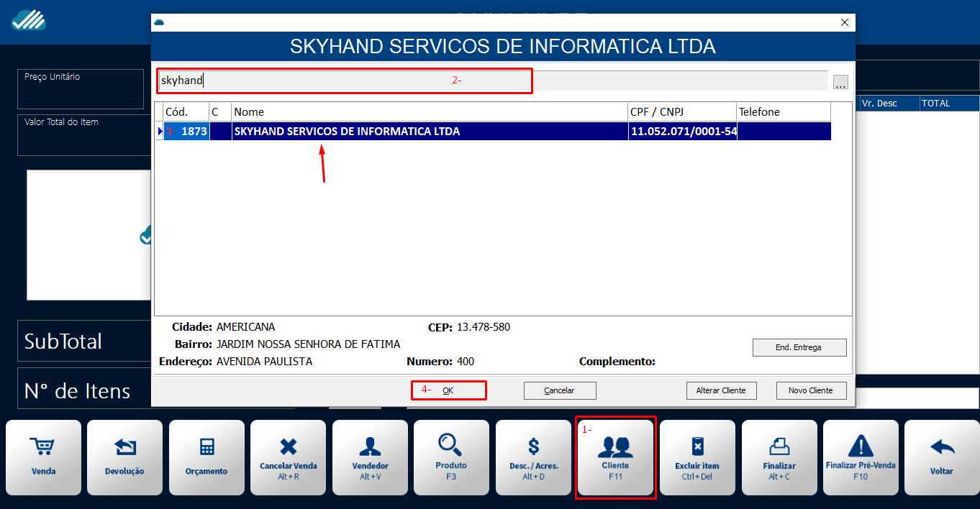Click the End. Entrega button
The width and height of the screenshot is (980, 509).
[799, 347]
